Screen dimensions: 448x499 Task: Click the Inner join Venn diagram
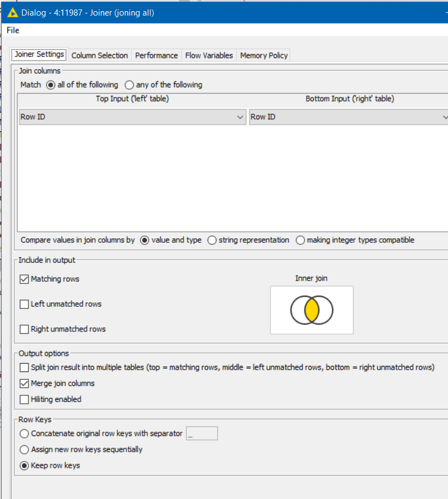(x=311, y=310)
